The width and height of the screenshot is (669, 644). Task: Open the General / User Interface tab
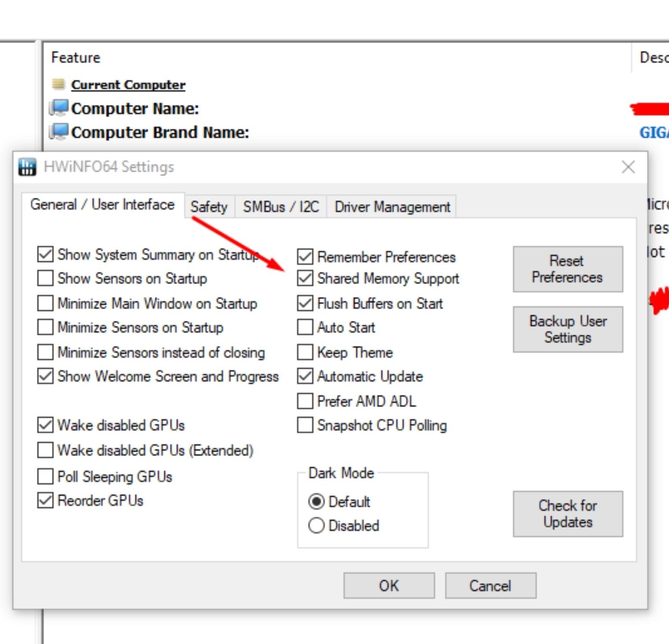click(102, 205)
